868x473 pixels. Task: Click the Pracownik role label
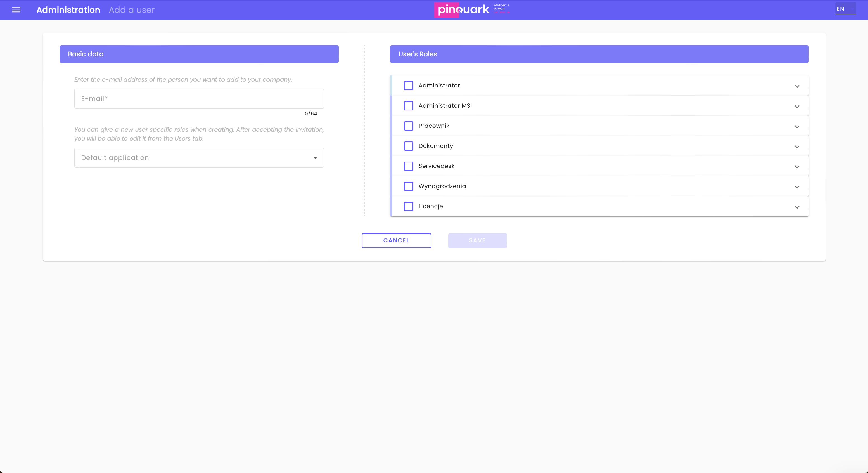point(434,126)
